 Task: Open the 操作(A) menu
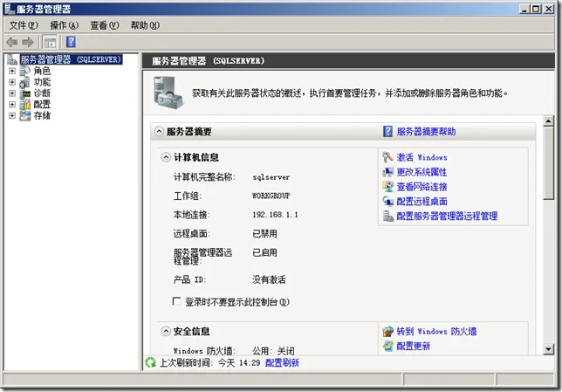65,25
